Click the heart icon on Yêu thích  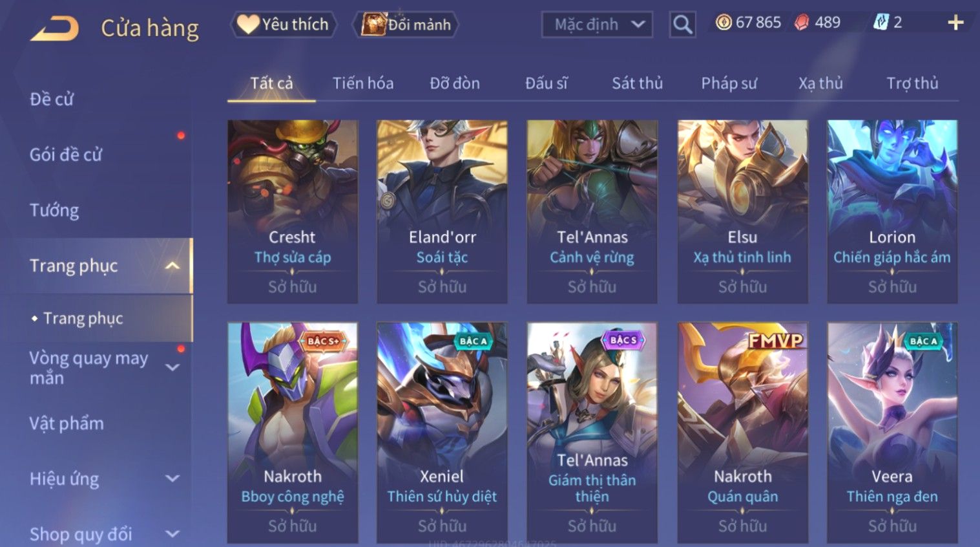tap(247, 25)
